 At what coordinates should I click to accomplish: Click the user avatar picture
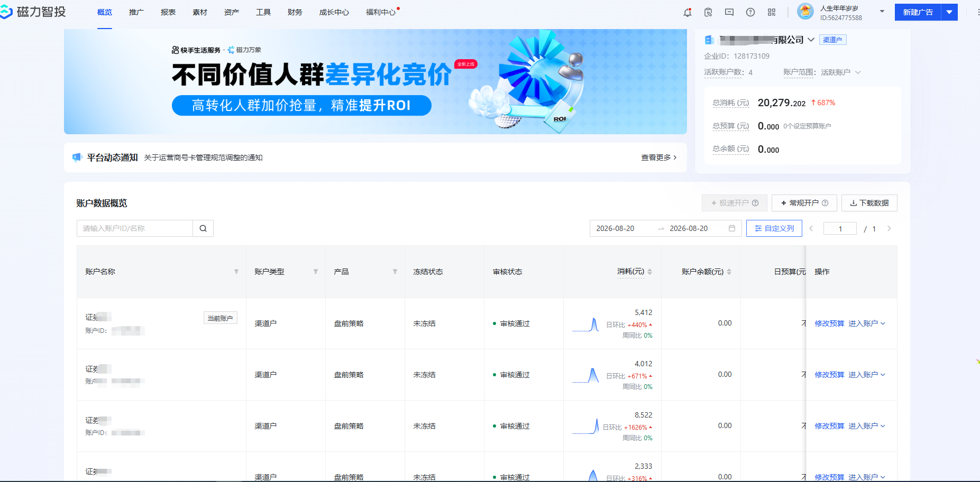805,11
